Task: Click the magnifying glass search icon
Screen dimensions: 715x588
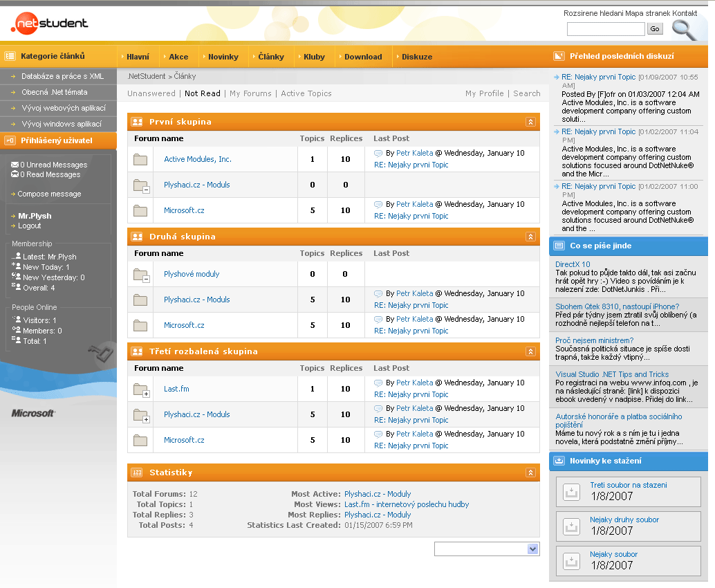Action: pos(683,30)
